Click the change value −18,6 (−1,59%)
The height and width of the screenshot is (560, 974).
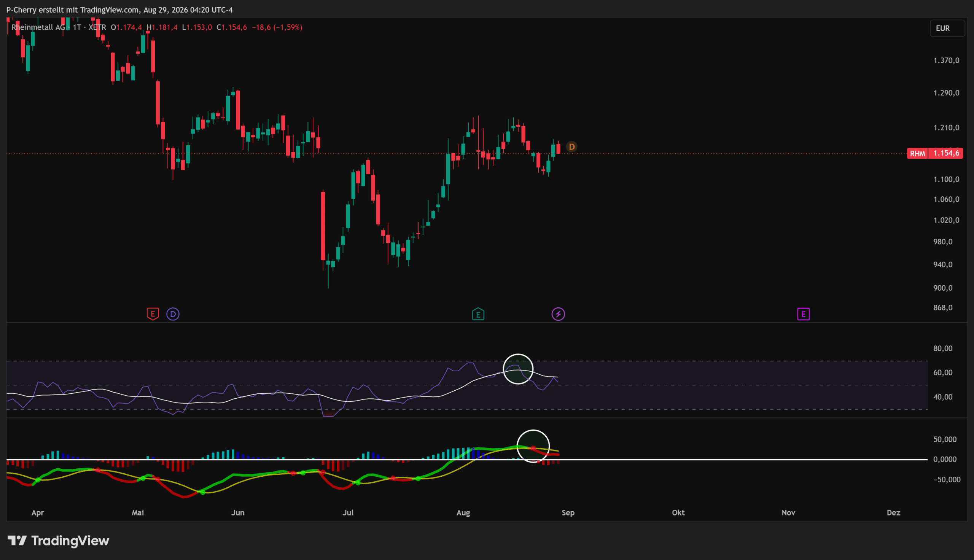(277, 27)
